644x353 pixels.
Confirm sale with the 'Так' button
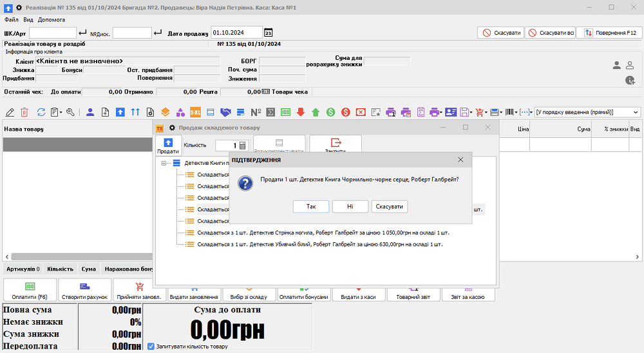[311, 207]
